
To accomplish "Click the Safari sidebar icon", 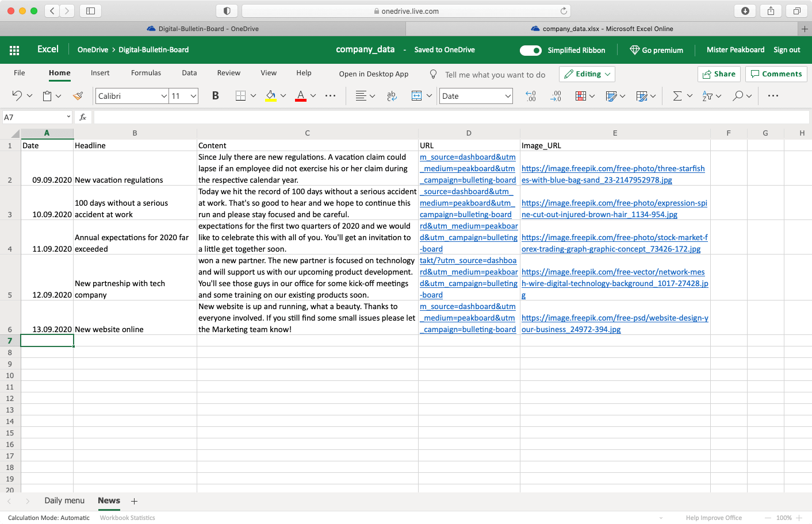I will tap(90, 11).
